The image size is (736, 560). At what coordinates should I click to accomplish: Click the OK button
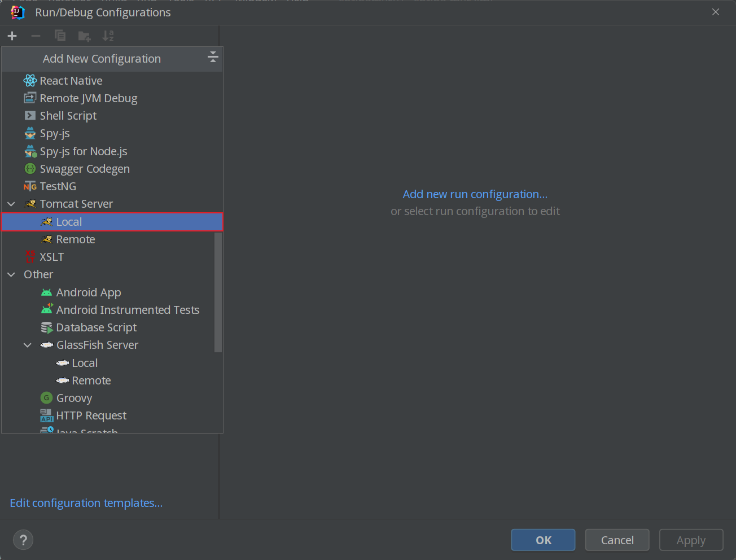click(x=543, y=540)
